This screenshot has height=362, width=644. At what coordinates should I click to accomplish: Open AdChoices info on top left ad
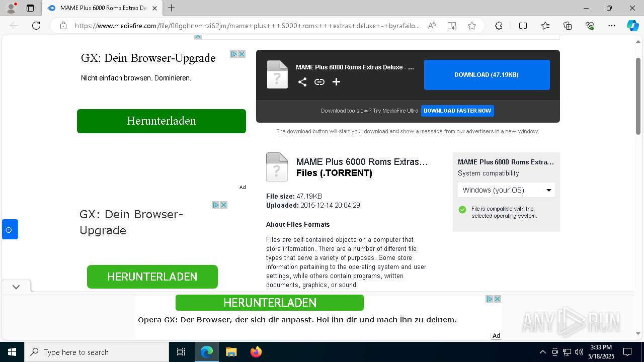click(x=234, y=54)
